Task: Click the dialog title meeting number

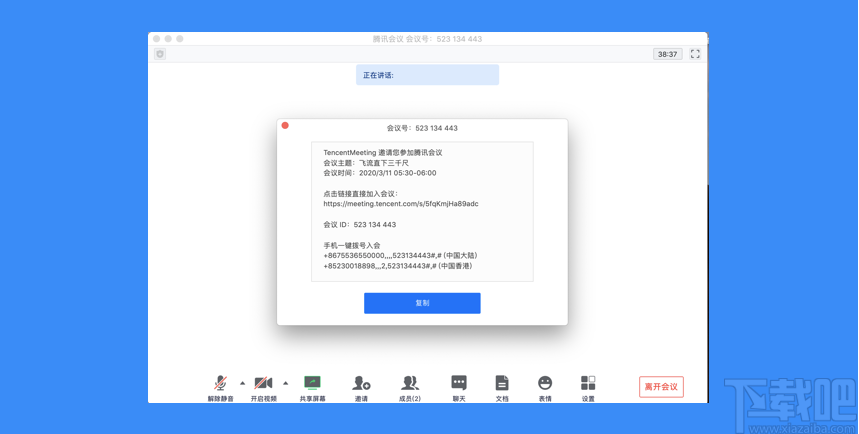Action: click(x=422, y=128)
